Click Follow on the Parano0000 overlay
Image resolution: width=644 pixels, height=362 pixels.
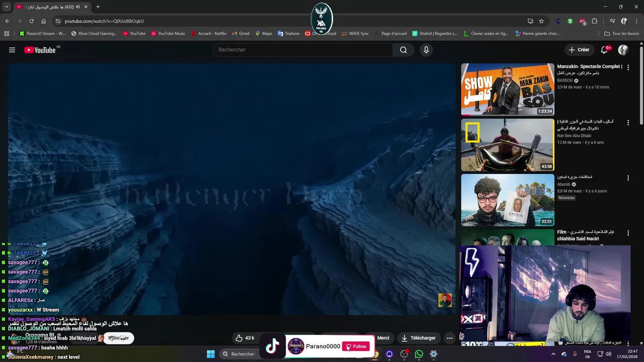tap(356, 346)
